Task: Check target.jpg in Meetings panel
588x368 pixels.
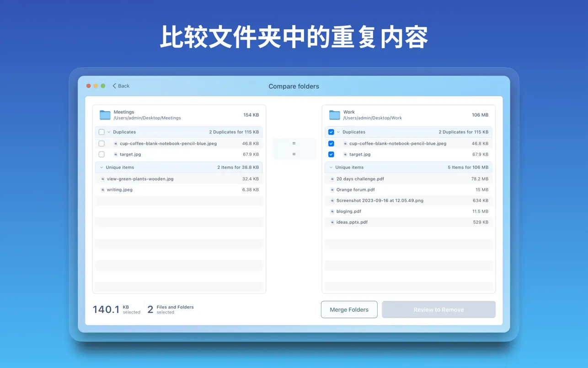Action: pyautogui.click(x=102, y=154)
